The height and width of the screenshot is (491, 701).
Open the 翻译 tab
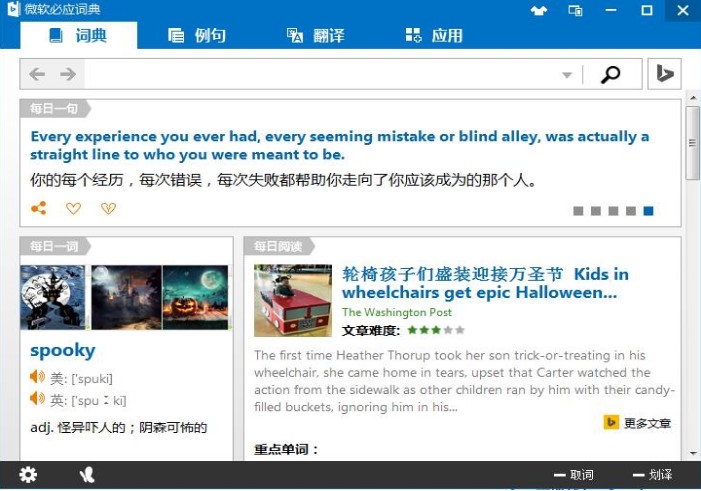point(316,35)
